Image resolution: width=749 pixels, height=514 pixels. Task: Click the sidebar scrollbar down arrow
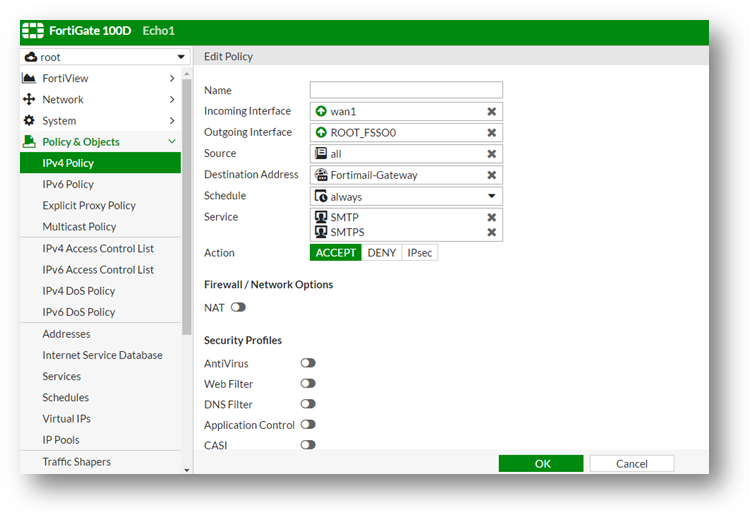[x=186, y=470]
